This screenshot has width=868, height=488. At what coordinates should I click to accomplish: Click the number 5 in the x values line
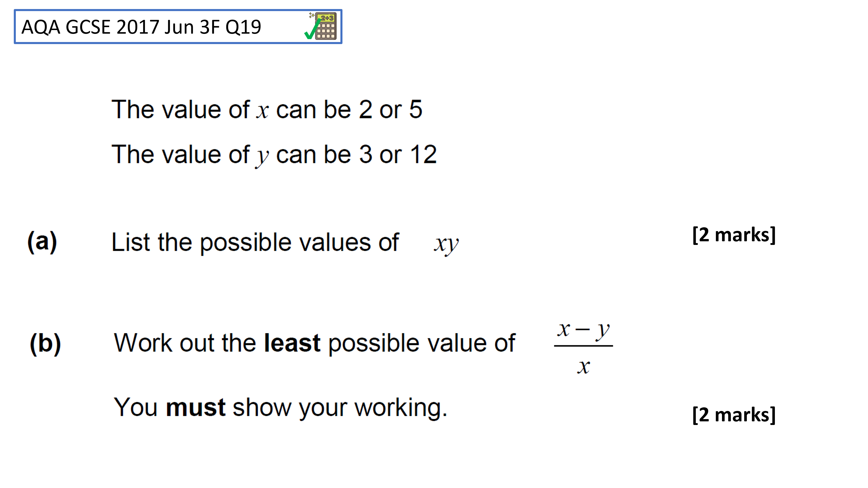416,109
